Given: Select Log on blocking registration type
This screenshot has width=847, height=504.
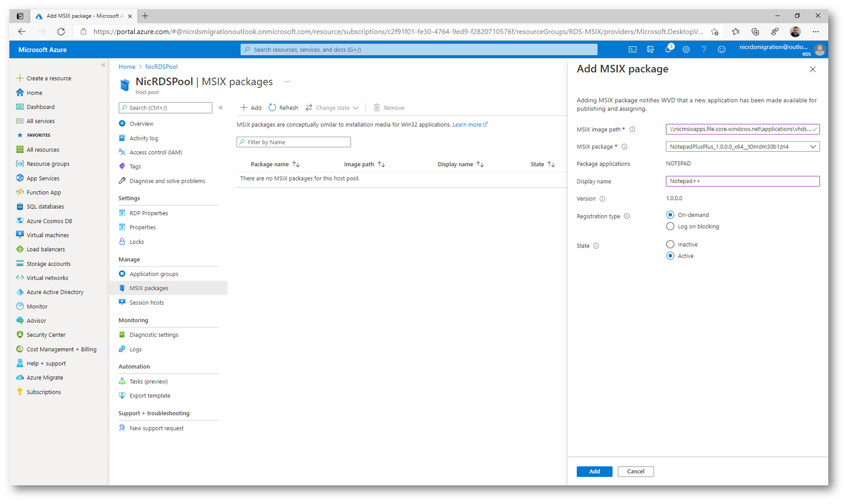Looking at the screenshot, I should click(670, 227).
